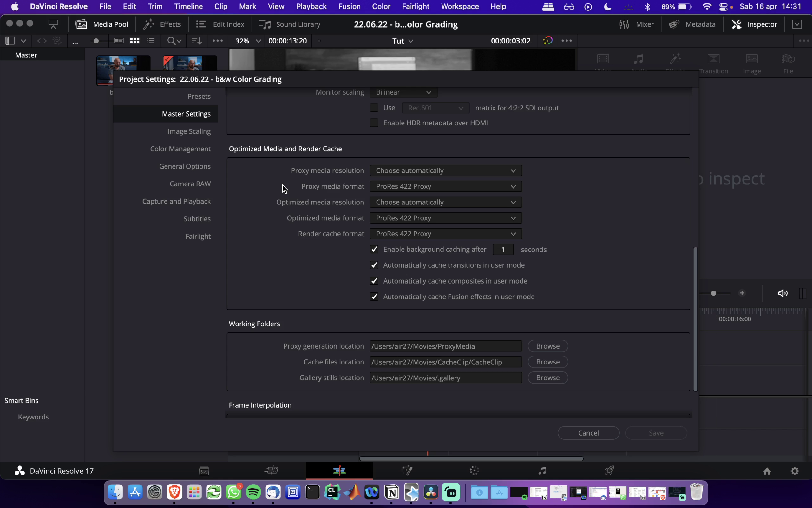This screenshot has width=812, height=508.
Task: Show the Edit Index panel
Action: 220,24
